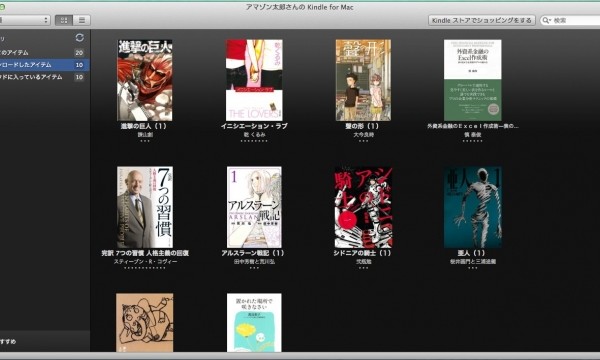Click the 置かれた場所で咲きなさい book cover
This screenshot has height=360, width=600.
pos(254,323)
